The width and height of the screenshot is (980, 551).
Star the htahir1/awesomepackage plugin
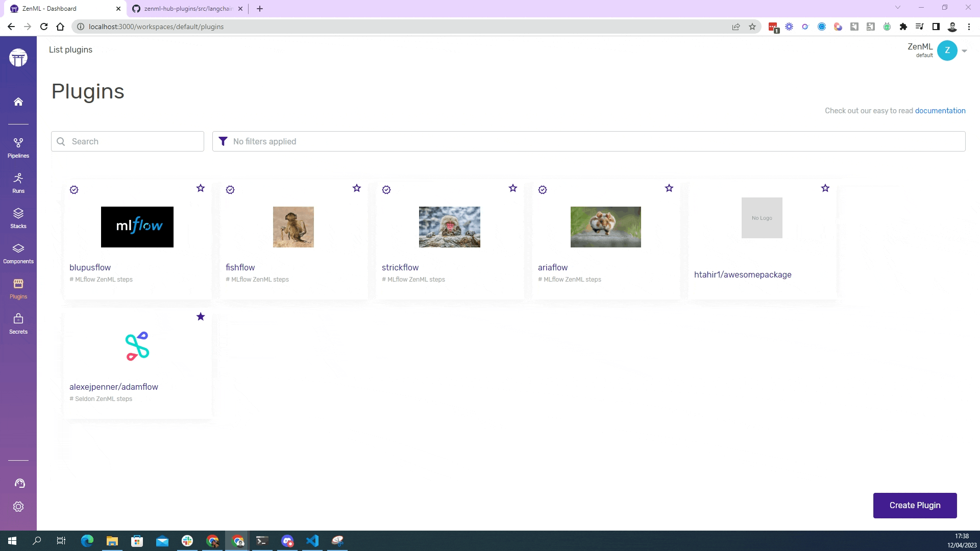coord(825,188)
